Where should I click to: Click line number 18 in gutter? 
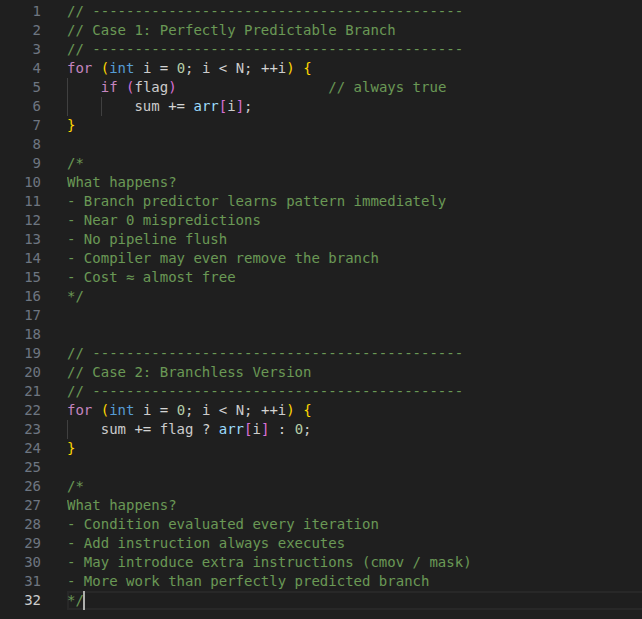click(33, 334)
